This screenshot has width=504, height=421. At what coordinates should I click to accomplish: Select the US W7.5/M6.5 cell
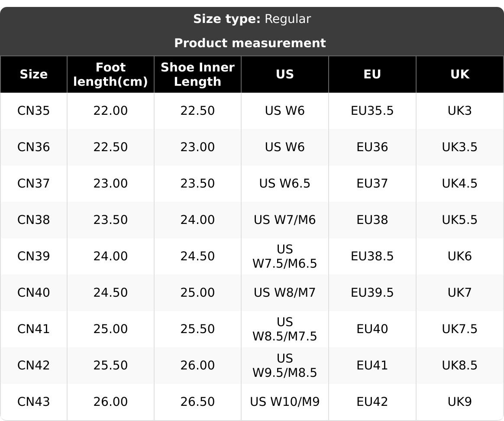(x=285, y=256)
